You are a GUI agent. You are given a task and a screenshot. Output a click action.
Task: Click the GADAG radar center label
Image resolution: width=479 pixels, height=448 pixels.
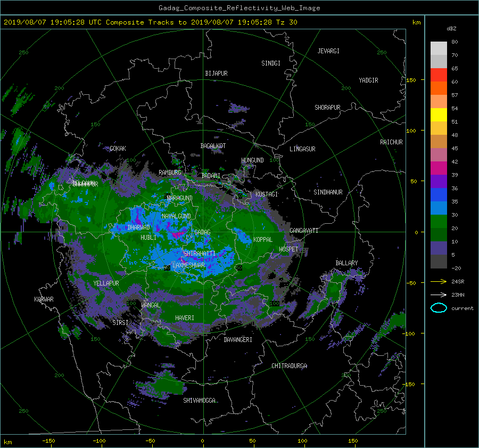202,232
